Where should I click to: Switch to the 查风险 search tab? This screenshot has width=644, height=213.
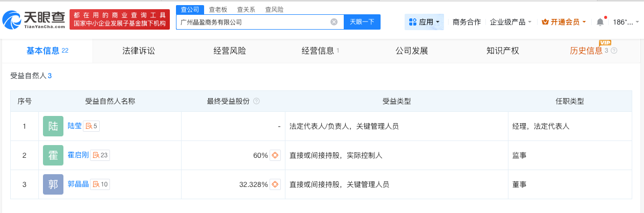(274, 9)
